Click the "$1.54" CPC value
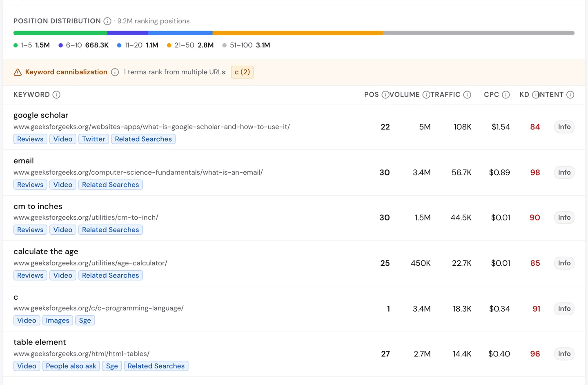The height and width of the screenshot is (385, 588). click(x=501, y=127)
